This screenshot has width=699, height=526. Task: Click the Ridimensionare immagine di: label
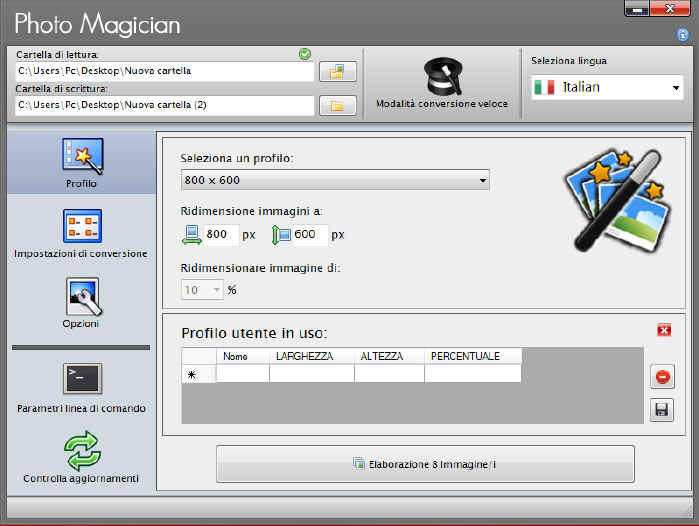tap(260, 268)
